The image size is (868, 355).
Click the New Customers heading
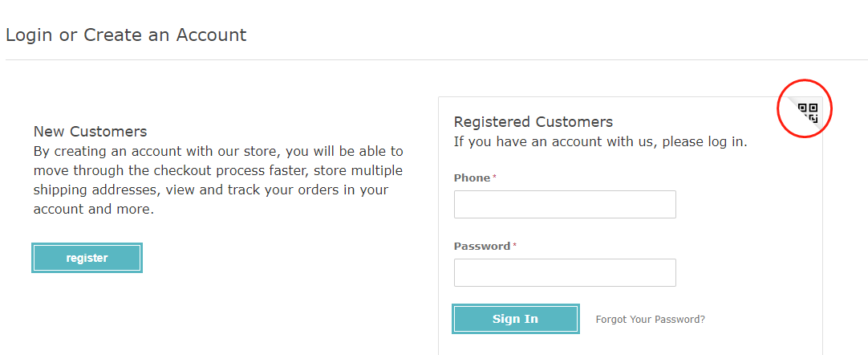(90, 131)
